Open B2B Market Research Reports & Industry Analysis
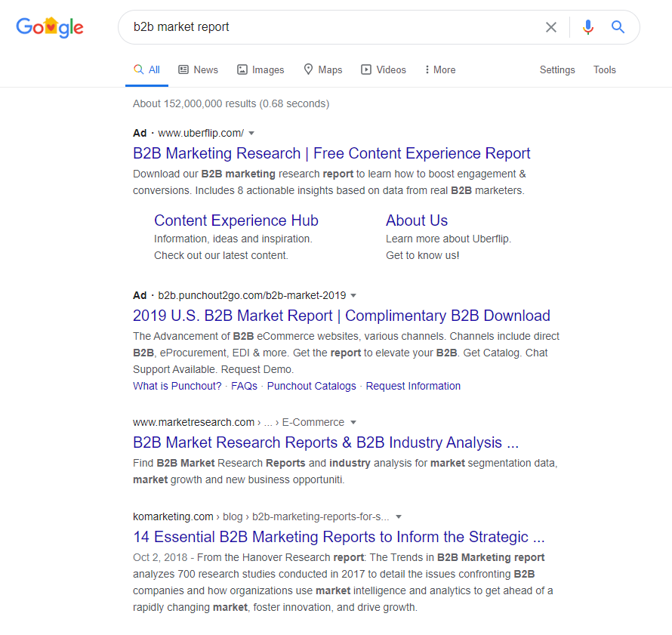This screenshot has width=672, height=635. pos(325,442)
